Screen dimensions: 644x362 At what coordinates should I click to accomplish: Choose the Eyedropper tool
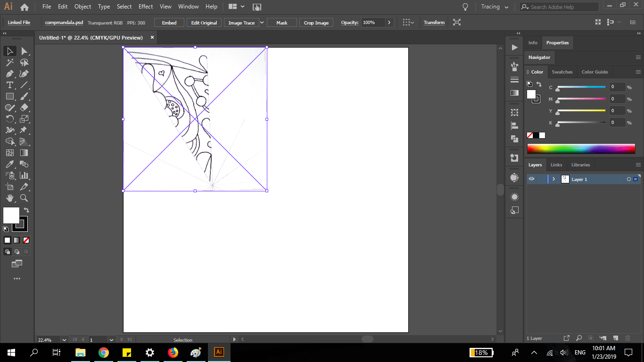9,164
